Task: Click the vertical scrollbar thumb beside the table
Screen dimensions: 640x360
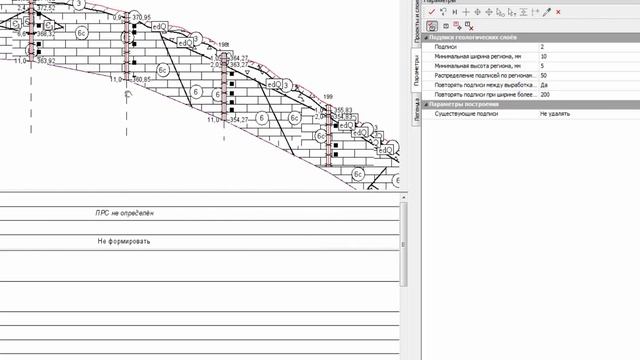Action: 404,244
